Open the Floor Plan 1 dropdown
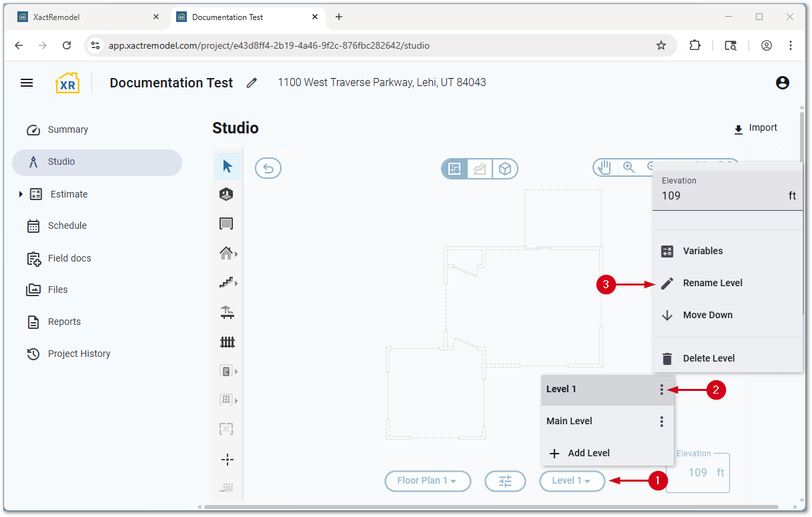The image size is (812, 517). pos(427,481)
